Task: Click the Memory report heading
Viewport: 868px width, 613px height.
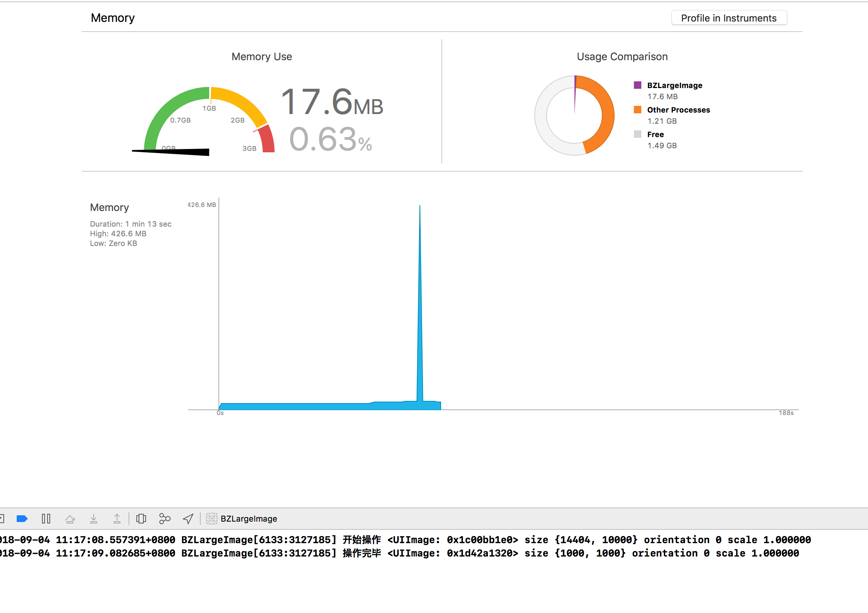Action: pyautogui.click(x=113, y=18)
